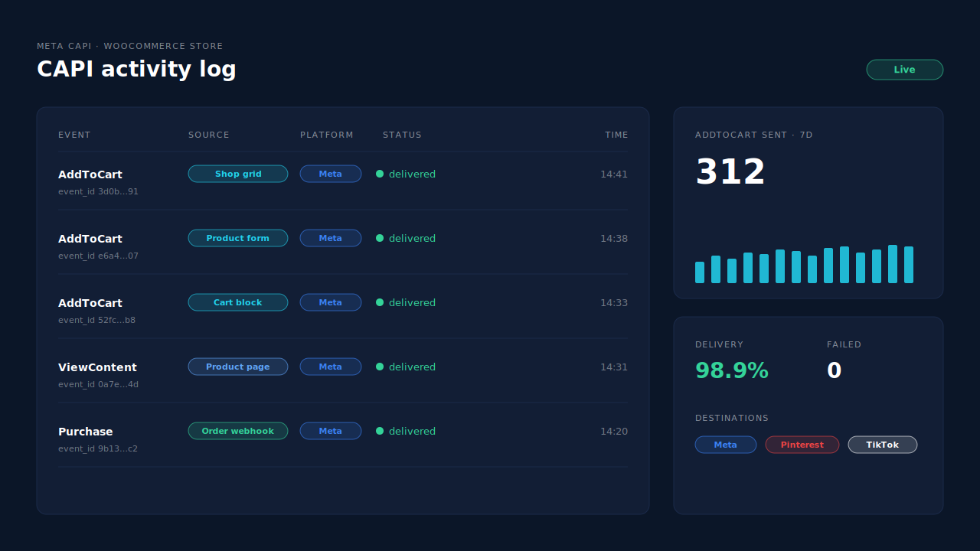Select the Shop grid source pill
This screenshot has height=551, width=980.
click(238, 174)
